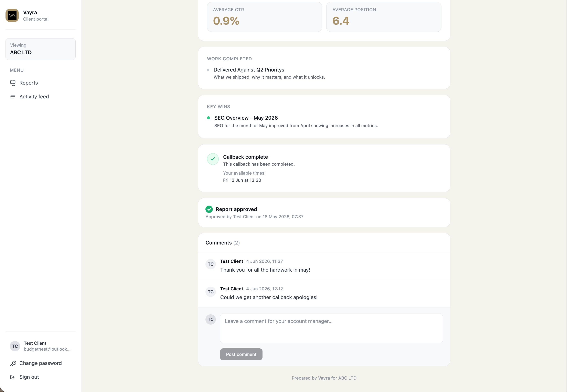This screenshot has height=392, width=567.
Task: Click 'SEO for the month of May' description
Action: (296, 126)
